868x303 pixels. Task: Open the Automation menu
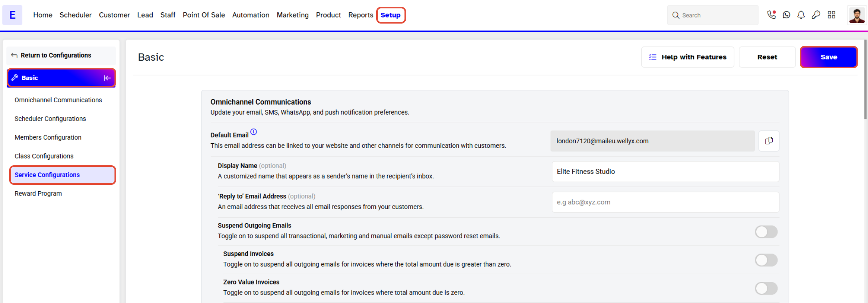(x=251, y=15)
